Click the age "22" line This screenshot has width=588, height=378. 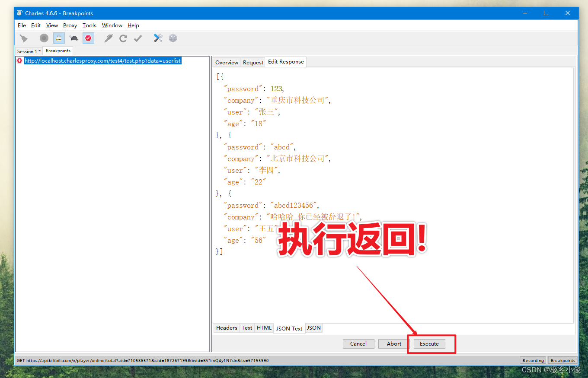coord(245,182)
